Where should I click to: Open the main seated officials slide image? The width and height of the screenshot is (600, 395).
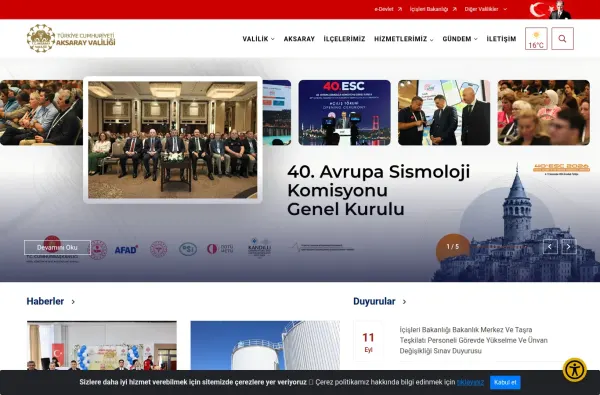click(x=173, y=140)
